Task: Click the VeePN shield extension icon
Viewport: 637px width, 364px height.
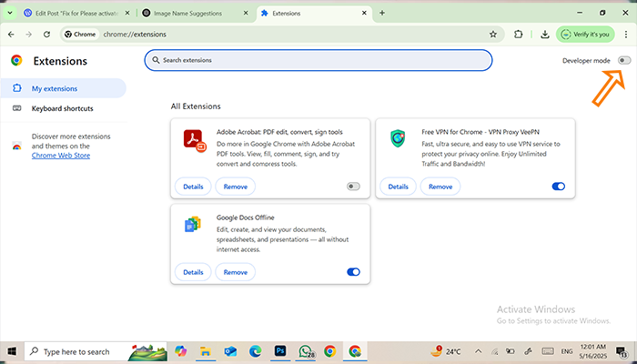Action: (x=399, y=138)
